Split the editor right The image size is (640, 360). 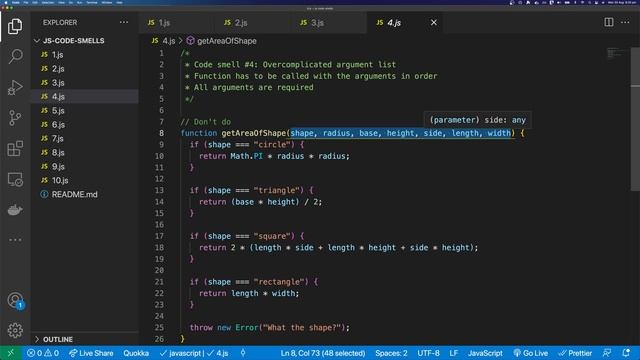coord(609,22)
